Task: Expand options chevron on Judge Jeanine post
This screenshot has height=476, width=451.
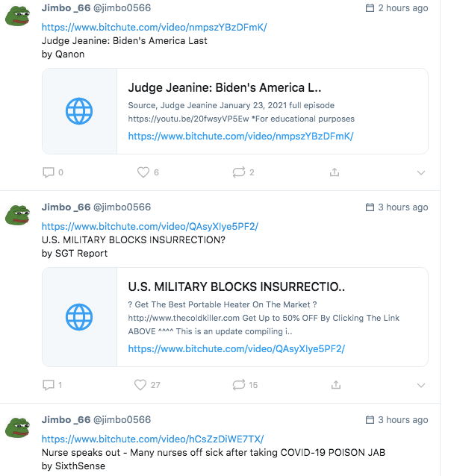Action: point(421,173)
